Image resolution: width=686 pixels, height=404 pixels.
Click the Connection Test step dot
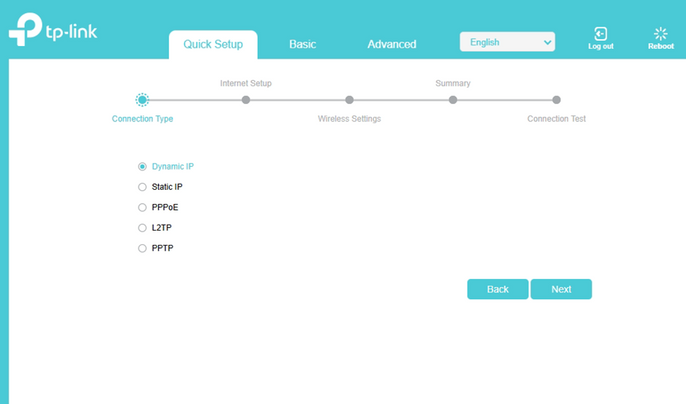[556, 100]
